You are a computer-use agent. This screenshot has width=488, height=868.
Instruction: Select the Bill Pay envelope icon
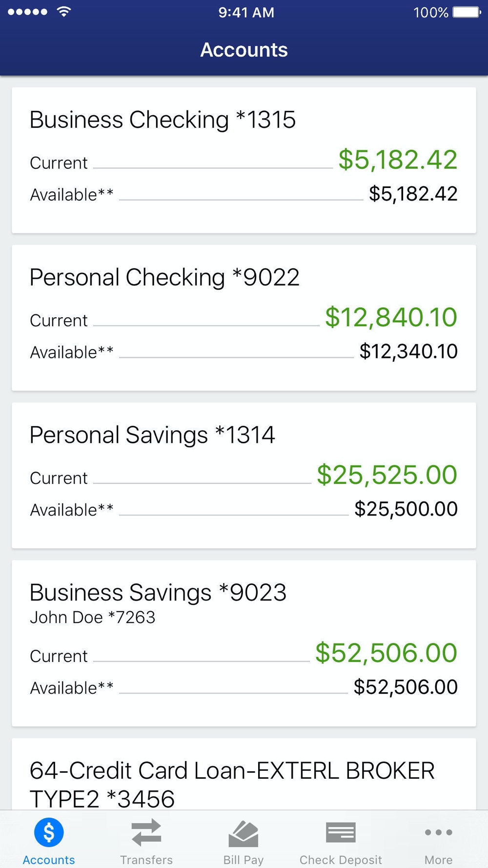pos(244,834)
